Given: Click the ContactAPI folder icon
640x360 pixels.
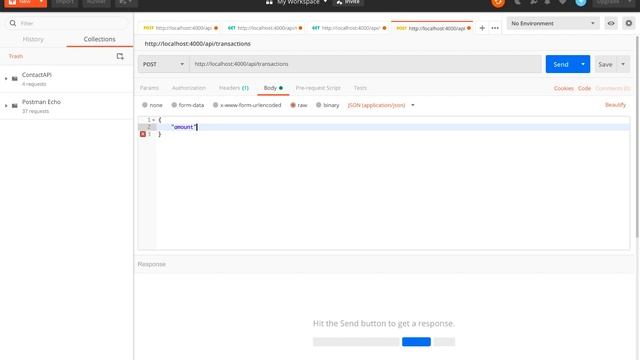Looking at the screenshot, I should [15, 78].
